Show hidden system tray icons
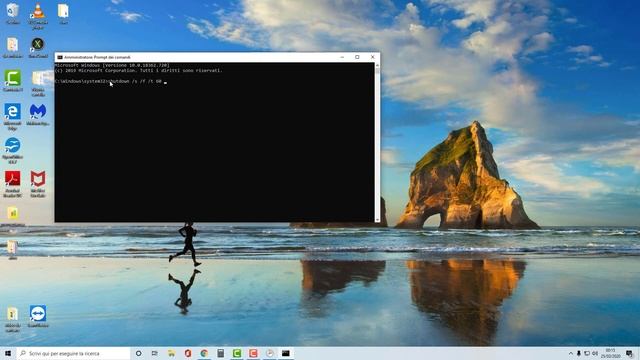The height and width of the screenshot is (360, 640). click(570, 353)
